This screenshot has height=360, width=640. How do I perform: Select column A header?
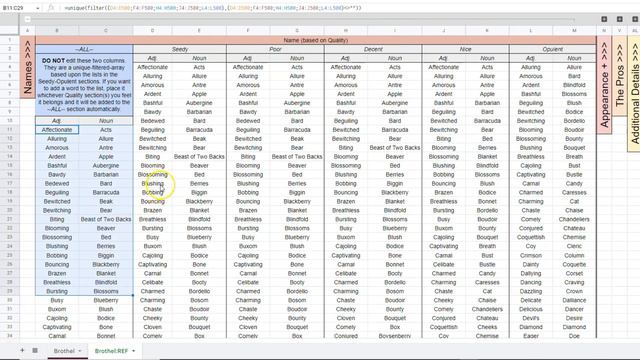coord(27,31)
